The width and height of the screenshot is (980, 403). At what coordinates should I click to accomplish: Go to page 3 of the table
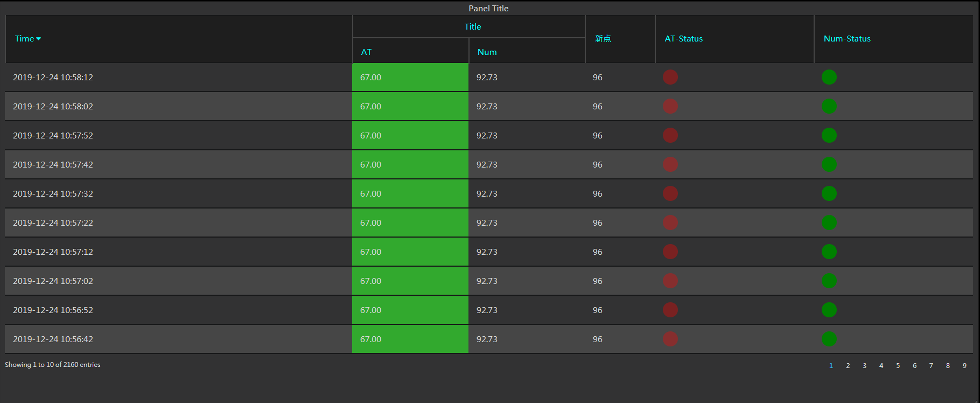pos(864,365)
